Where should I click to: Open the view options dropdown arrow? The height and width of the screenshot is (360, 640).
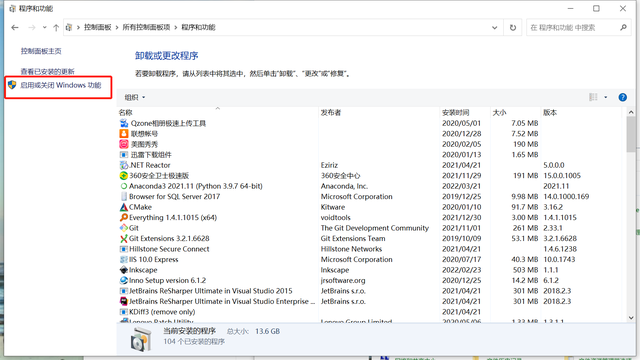click(606, 97)
